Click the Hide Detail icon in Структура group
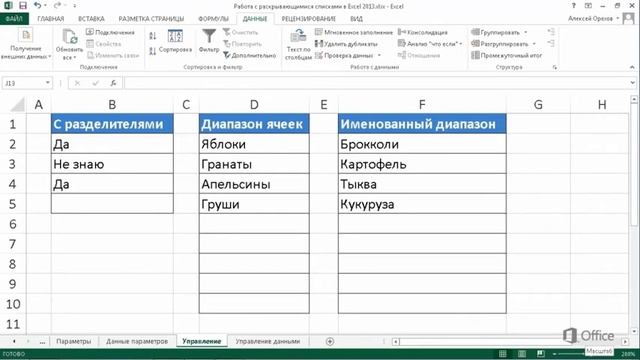 551,43
